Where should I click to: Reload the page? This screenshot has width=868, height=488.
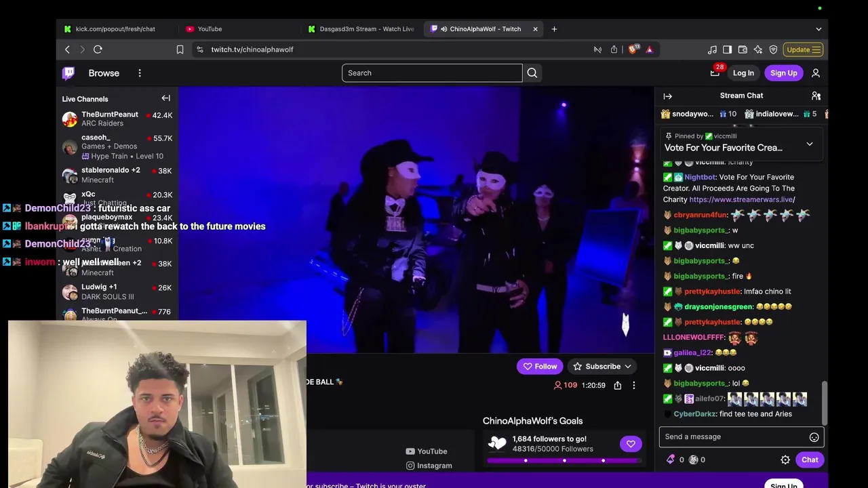(98, 49)
